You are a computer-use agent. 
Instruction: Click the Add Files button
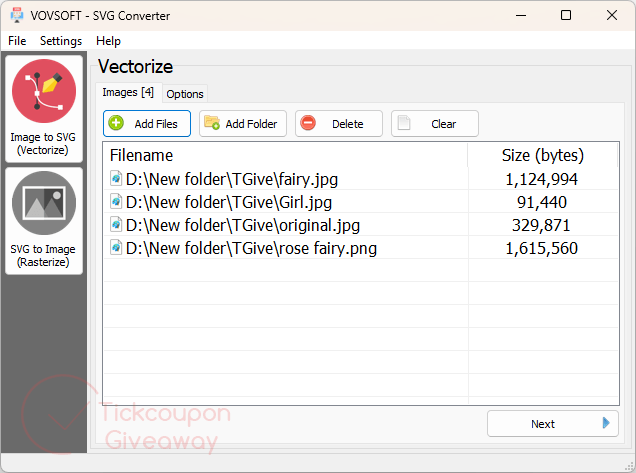tap(147, 124)
